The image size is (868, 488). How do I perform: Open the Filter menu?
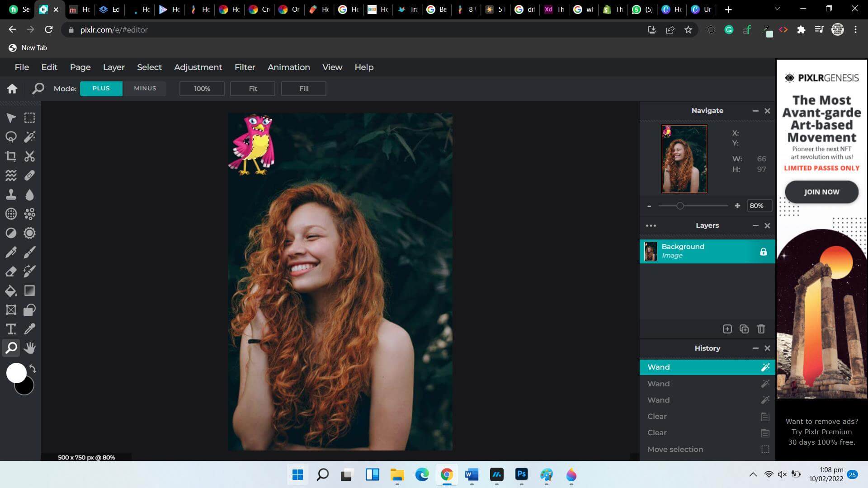click(x=245, y=67)
